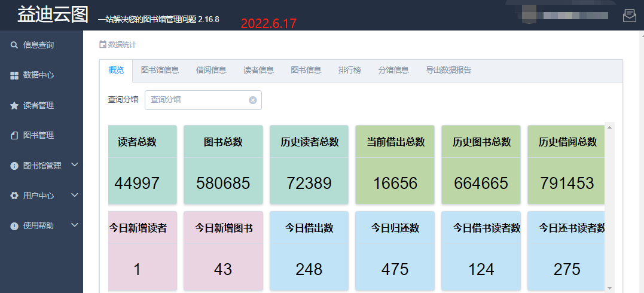The image size is (644, 293).
Task: Click the 数据统计 breadcrumb link
Action: [x=121, y=45]
